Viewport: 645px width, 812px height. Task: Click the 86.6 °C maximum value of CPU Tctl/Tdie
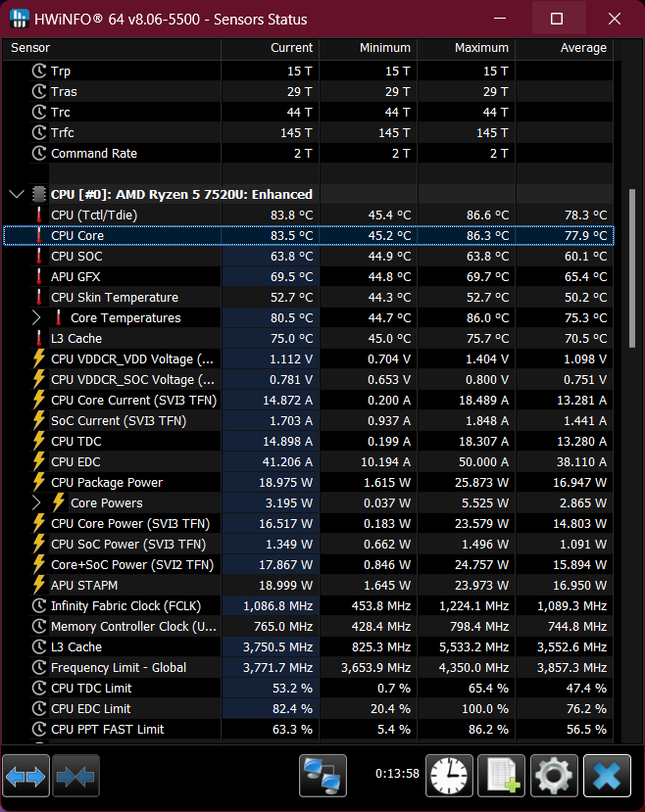[x=487, y=215]
